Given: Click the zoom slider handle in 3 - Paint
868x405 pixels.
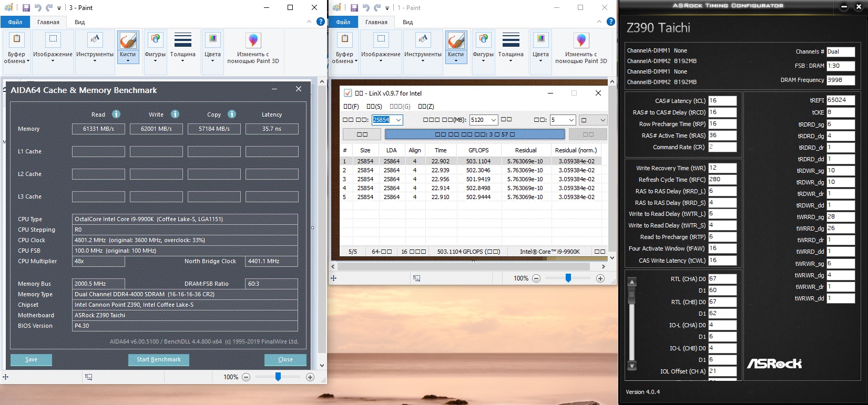Looking at the screenshot, I should [278, 377].
